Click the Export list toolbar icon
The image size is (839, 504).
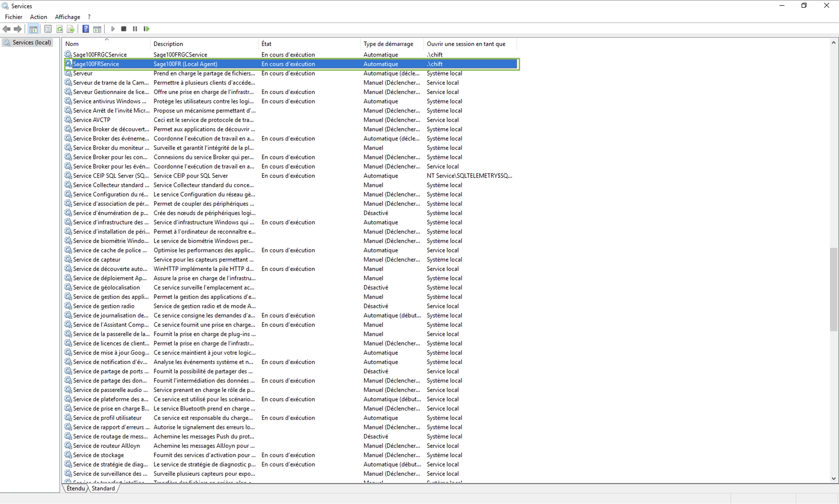coord(71,29)
